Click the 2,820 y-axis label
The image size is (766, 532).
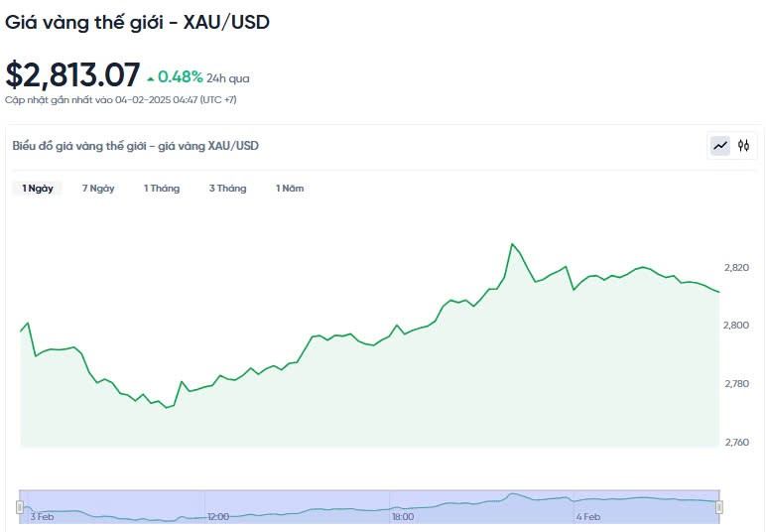click(737, 268)
